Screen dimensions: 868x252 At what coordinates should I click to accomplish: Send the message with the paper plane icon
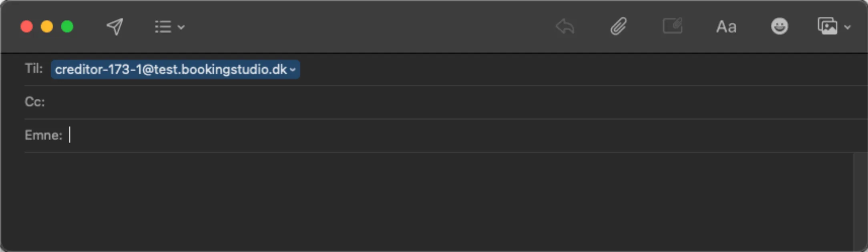pyautogui.click(x=115, y=27)
